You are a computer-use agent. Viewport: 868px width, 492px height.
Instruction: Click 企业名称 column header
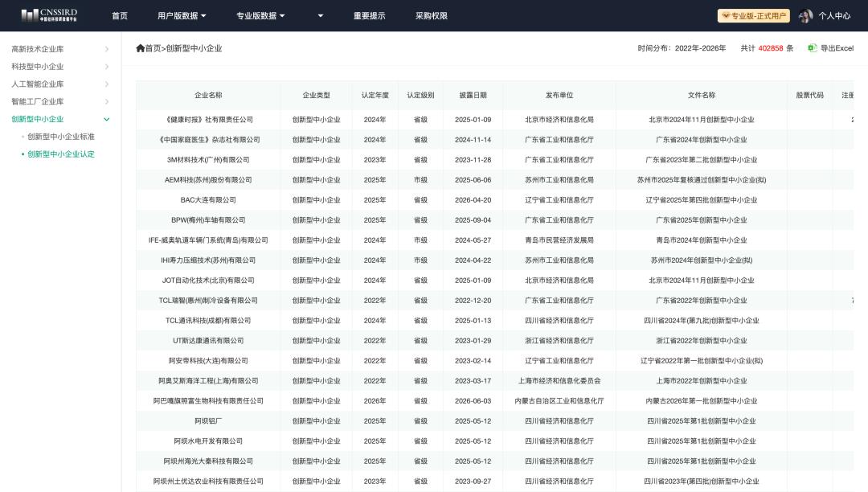(x=208, y=95)
